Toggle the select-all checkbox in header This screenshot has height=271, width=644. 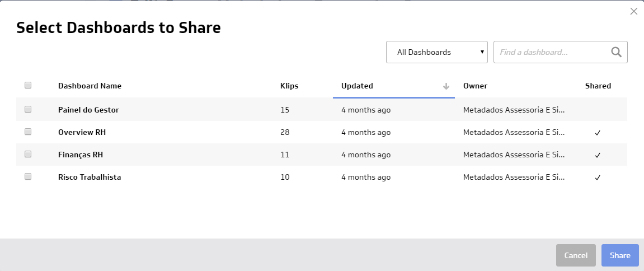coord(28,86)
